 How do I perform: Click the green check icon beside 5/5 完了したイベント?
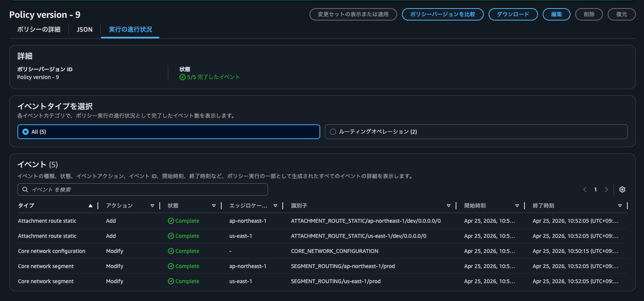(x=183, y=77)
